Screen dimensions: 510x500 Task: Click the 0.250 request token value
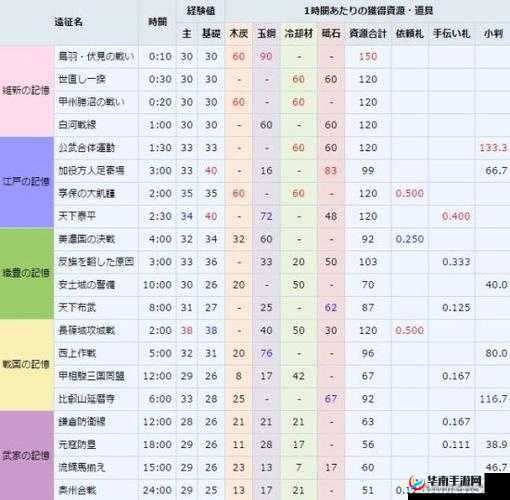[410, 239]
